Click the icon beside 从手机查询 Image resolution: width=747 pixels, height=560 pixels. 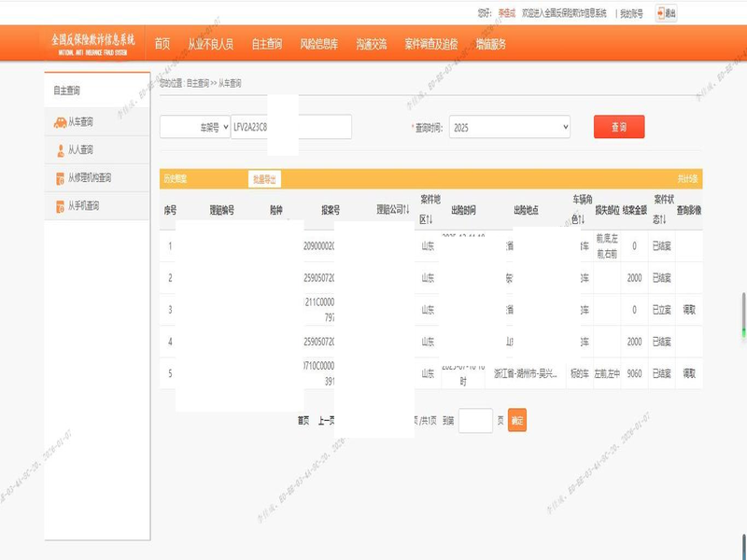point(60,206)
